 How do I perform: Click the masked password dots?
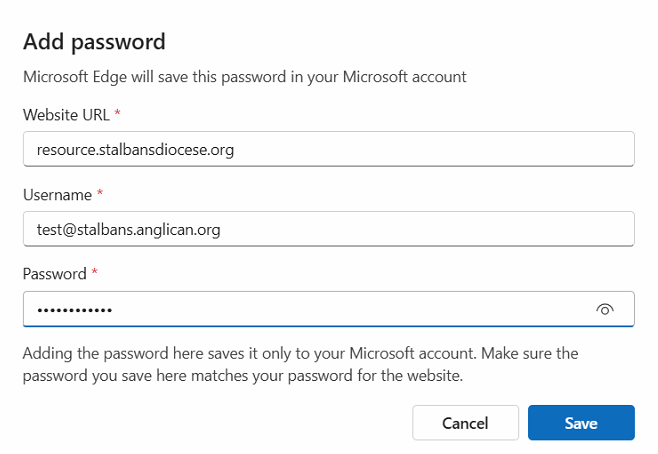pyautogui.click(x=75, y=310)
